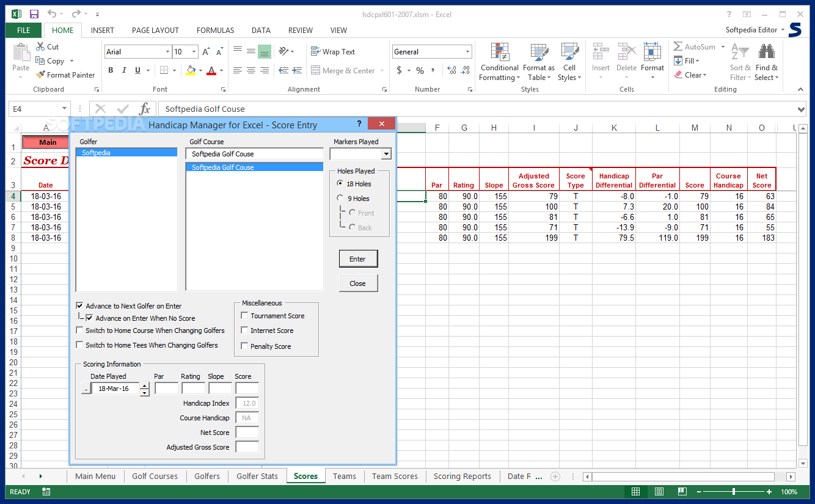Click the insert function fx icon

pyautogui.click(x=145, y=109)
